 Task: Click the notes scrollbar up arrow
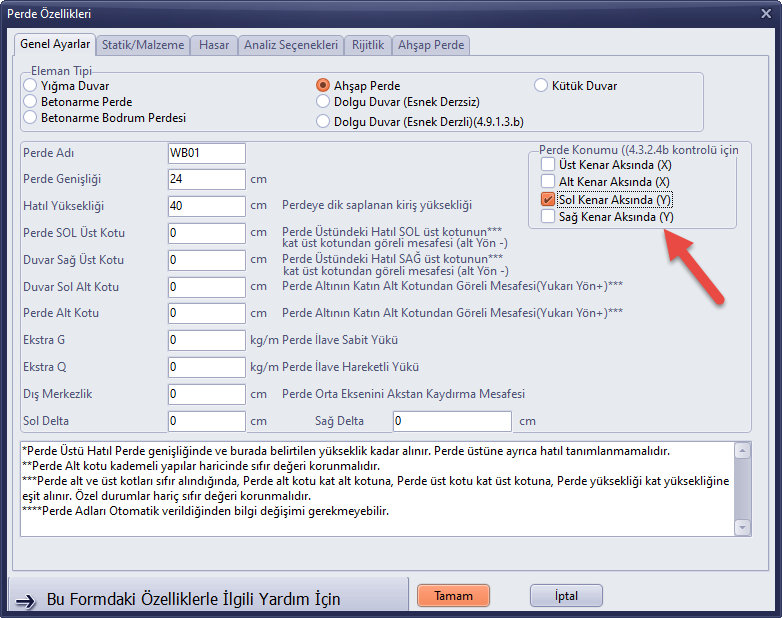coord(742,451)
